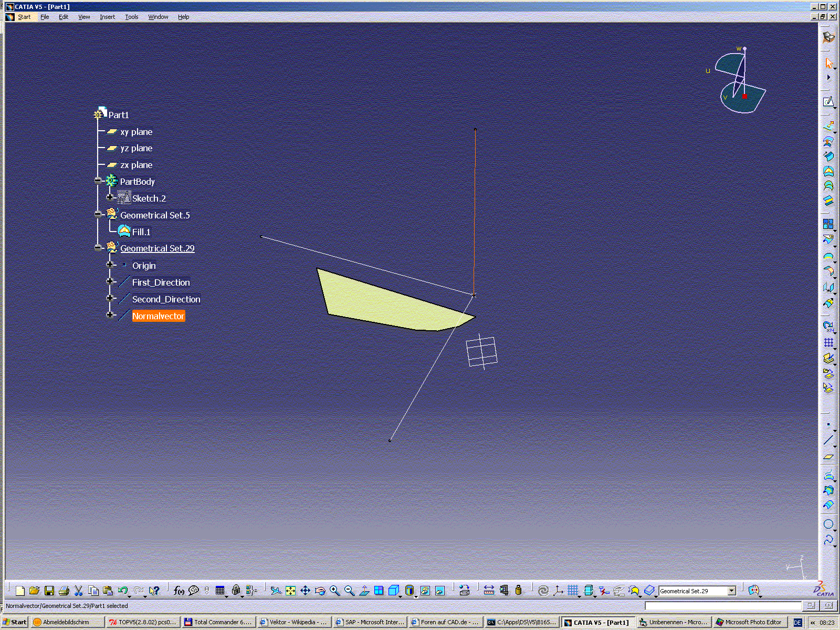
Task: Click the Windows Start button
Action: (15, 622)
